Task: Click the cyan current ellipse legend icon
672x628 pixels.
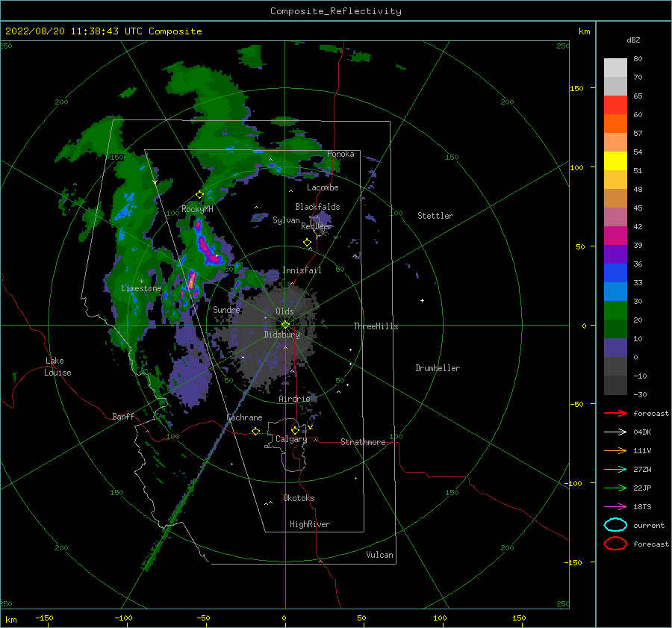Action: 615,525
